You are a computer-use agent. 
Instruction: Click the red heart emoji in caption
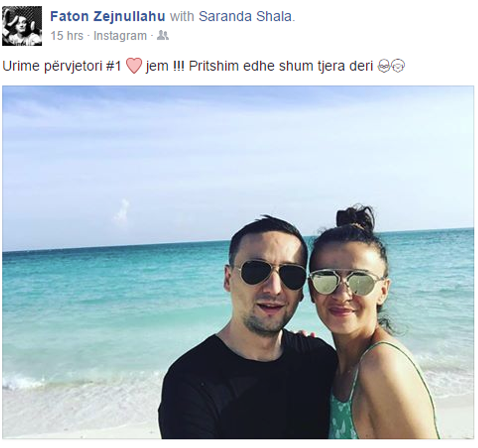point(134,66)
